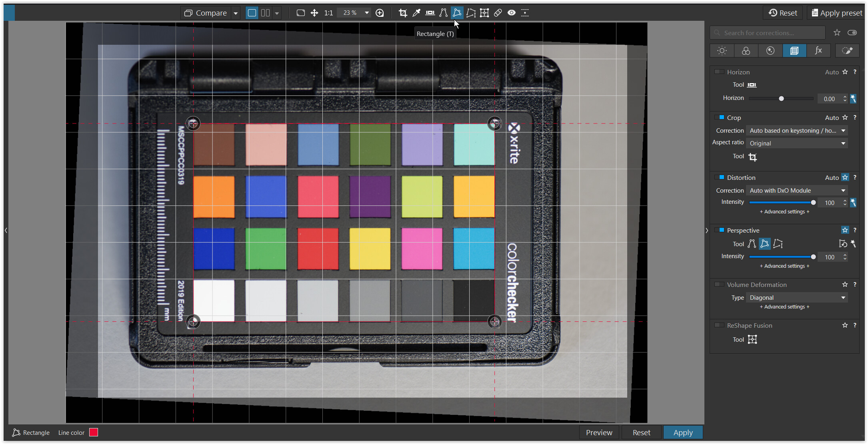
Task: Open help for the Crop panel
Action: pyautogui.click(x=855, y=117)
